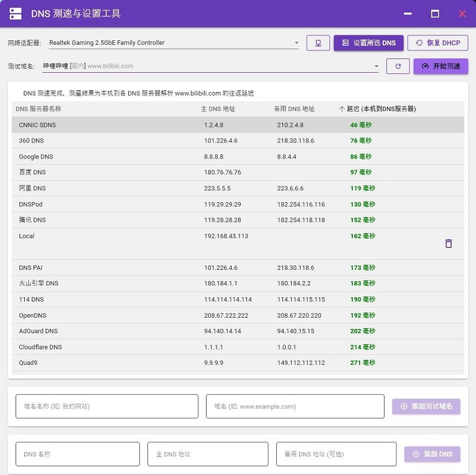Click the network adapter monitor icon button

[x=318, y=43]
